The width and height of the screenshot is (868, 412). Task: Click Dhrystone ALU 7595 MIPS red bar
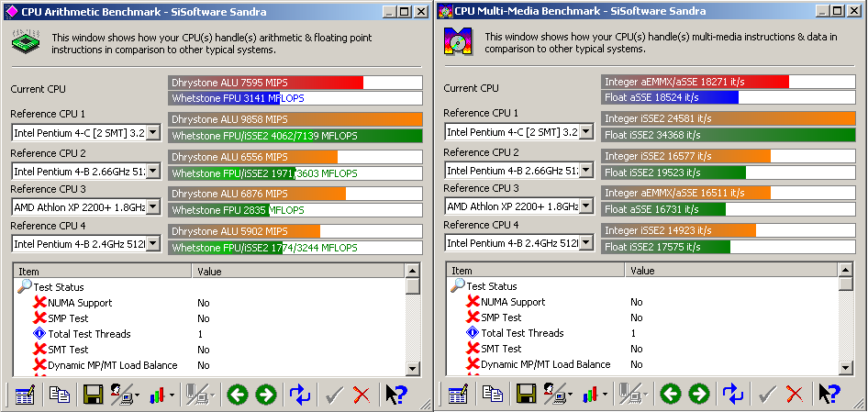coord(266,83)
